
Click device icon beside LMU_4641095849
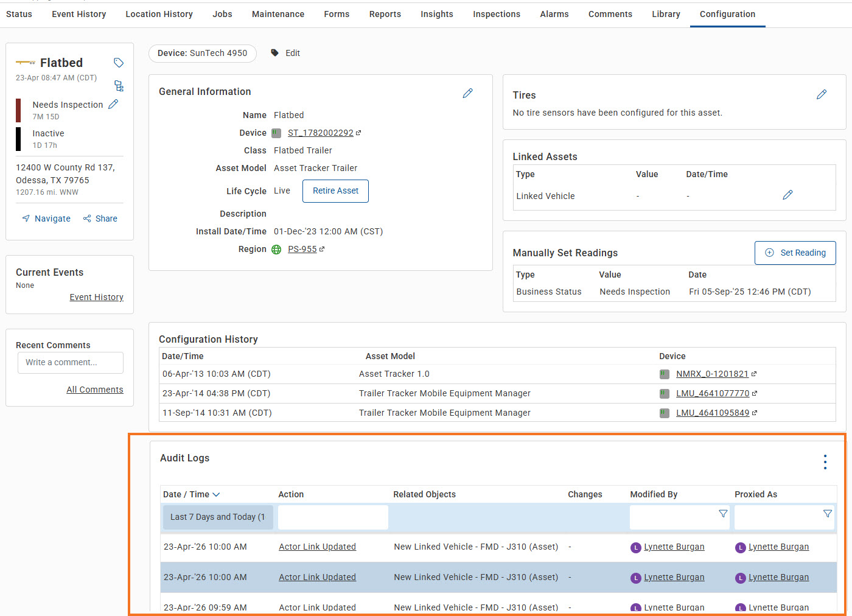click(x=665, y=413)
